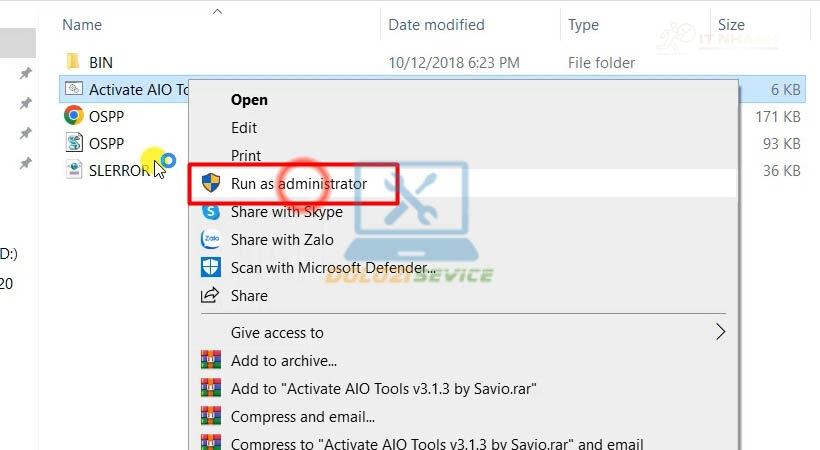Image resolution: width=820 pixels, height=450 pixels.
Task: Click the Chrome icon beside OSPP
Action: [x=73, y=116]
